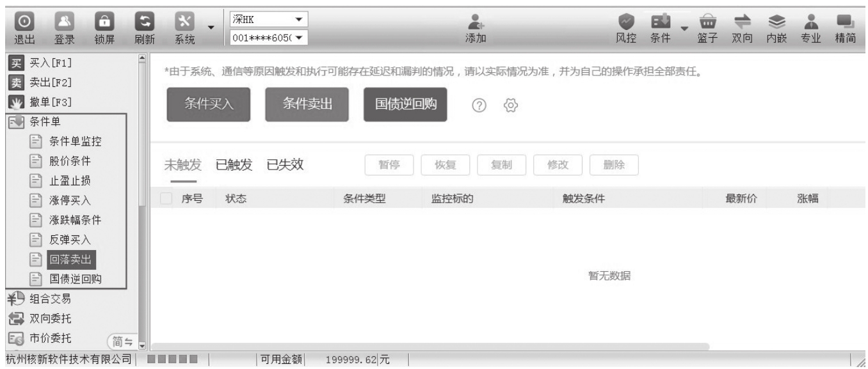This screenshot has width=868, height=369.
Task: Click the 恢复 resume button
Action: click(x=445, y=165)
